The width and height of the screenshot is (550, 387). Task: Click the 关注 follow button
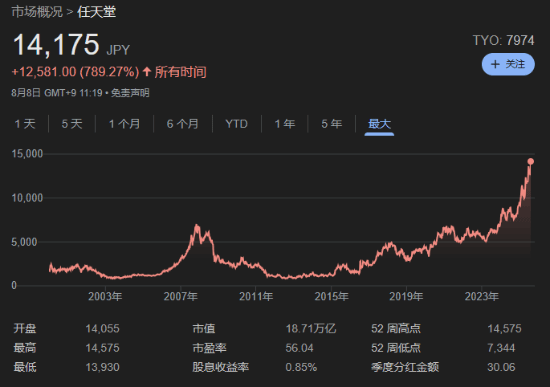(x=508, y=64)
